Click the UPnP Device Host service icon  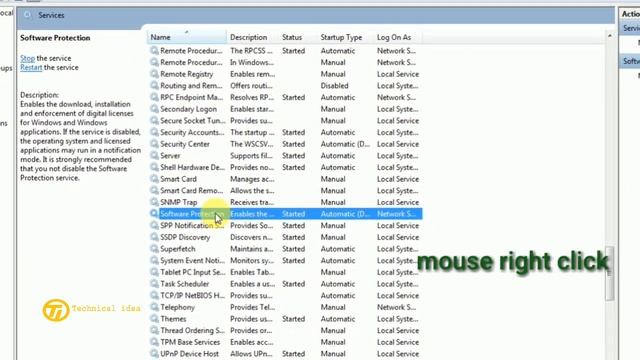point(154,354)
